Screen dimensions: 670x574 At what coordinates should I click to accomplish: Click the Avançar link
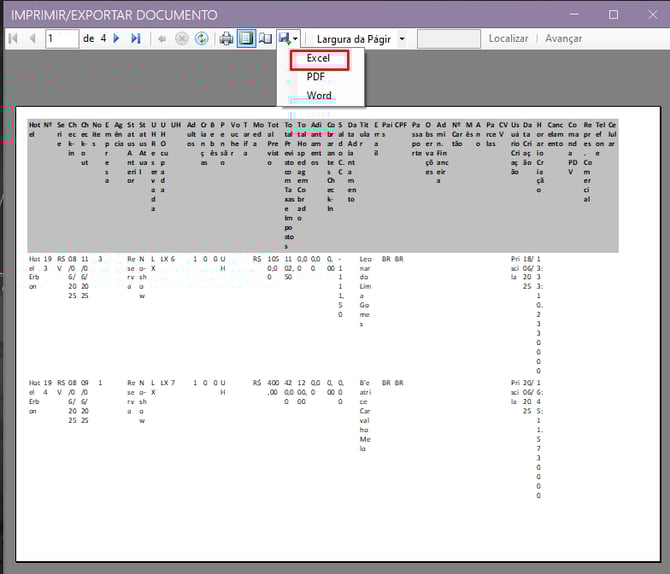click(x=563, y=38)
